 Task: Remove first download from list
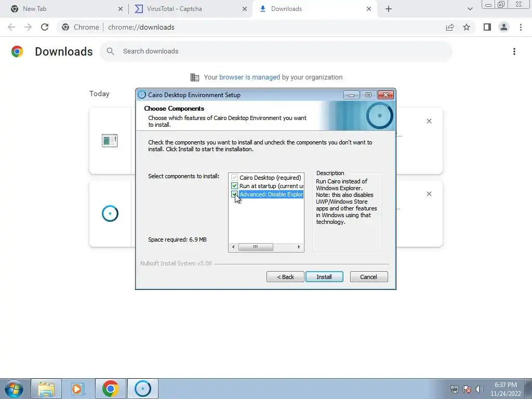click(x=429, y=121)
